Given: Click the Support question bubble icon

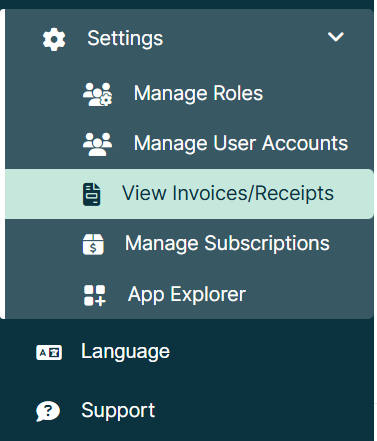Looking at the screenshot, I should (48, 411).
